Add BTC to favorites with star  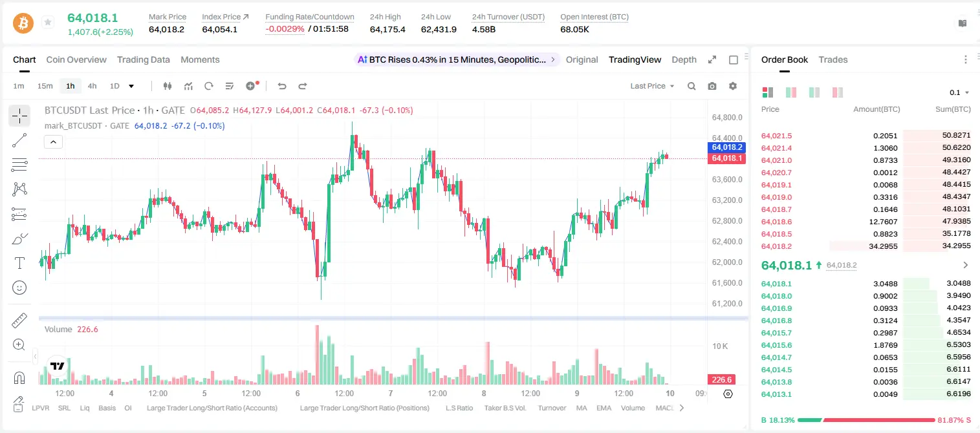(x=48, y=23)
